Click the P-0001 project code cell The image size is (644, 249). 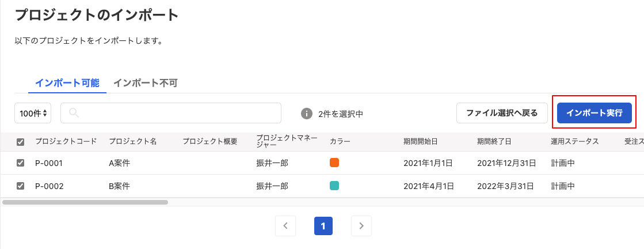coord(49,163)
